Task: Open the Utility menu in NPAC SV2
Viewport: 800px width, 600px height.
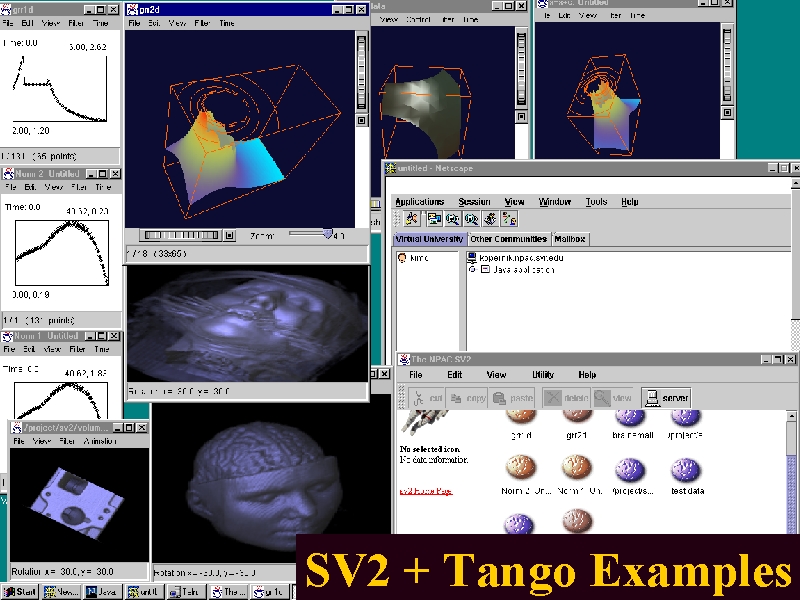Action: click(543, 374)
